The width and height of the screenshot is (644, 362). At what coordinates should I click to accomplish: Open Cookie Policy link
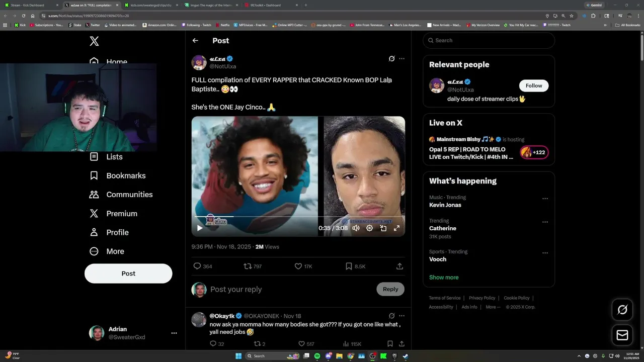[517, 298]
